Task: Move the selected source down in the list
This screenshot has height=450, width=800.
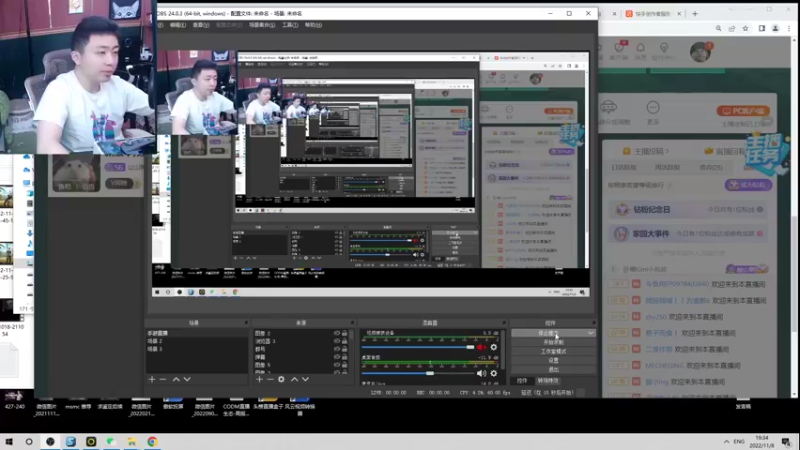Action: tap(305, 380)
